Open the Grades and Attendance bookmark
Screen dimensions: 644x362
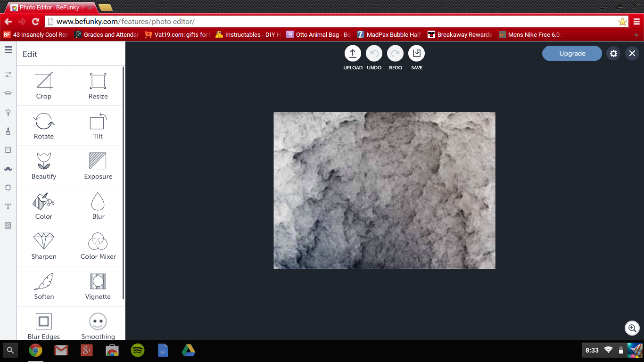coord(107,35)
